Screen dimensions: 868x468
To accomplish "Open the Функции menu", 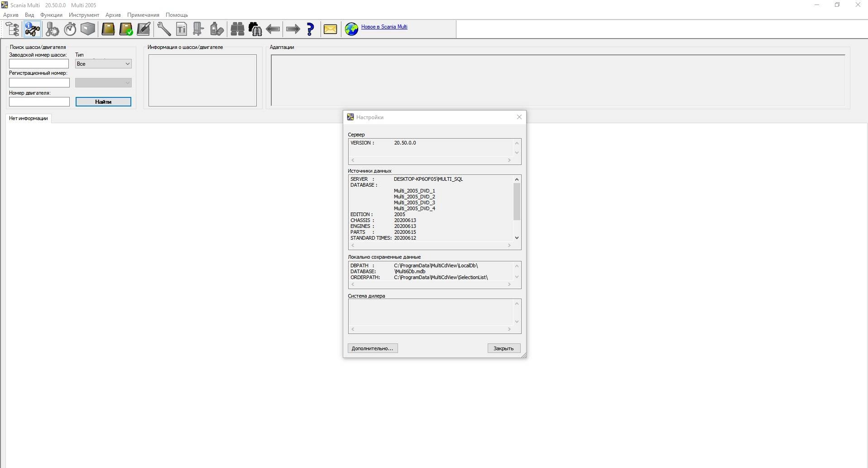I will click(51, 15).
